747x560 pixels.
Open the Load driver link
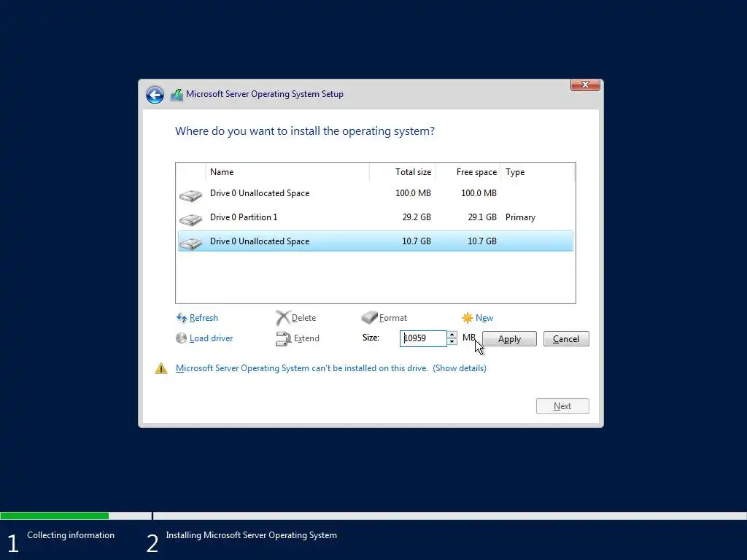211,338
